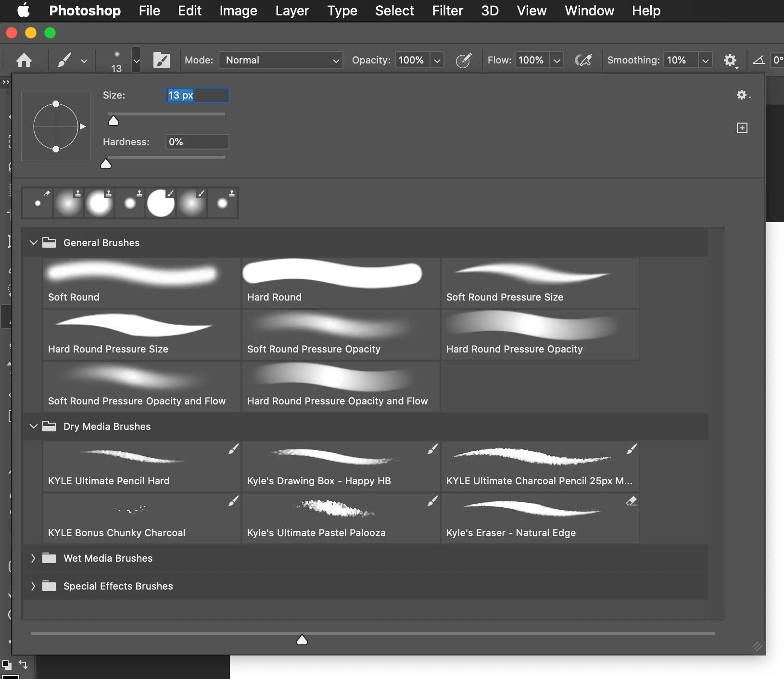Toggle pressure for opacity icon
Image resolution: width=784 pixels, height=679 pixels.
click(x=464, y=60)
